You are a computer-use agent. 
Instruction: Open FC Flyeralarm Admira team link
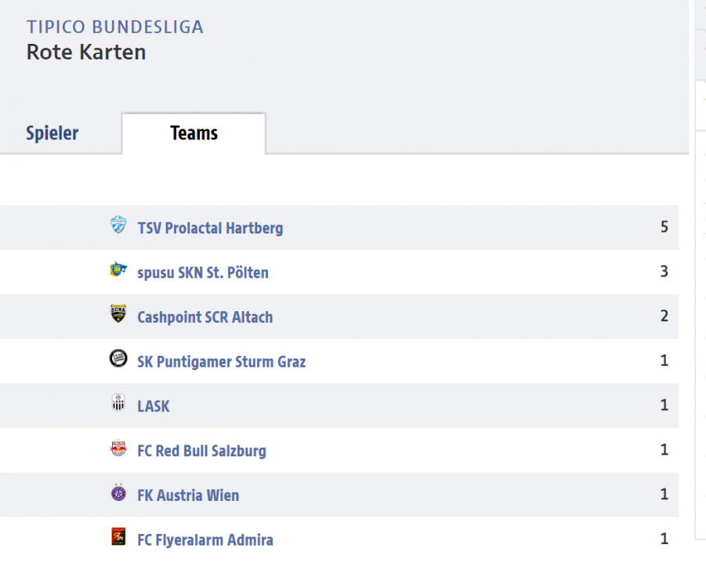(x=205, y=540)
